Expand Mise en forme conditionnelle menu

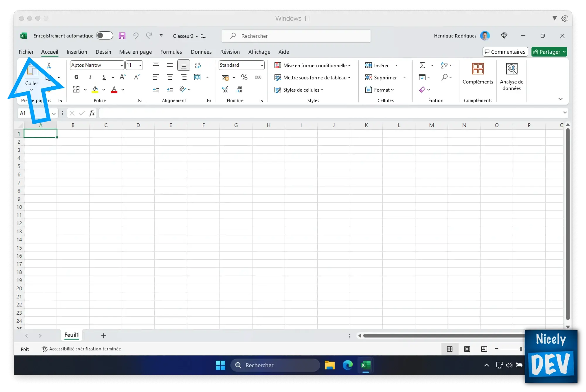[312, 65]
